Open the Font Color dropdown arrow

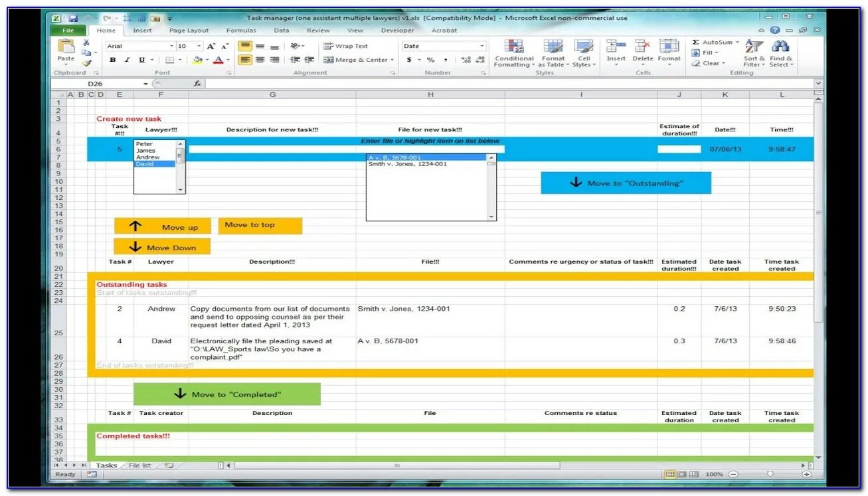click(x=228, y=60)
